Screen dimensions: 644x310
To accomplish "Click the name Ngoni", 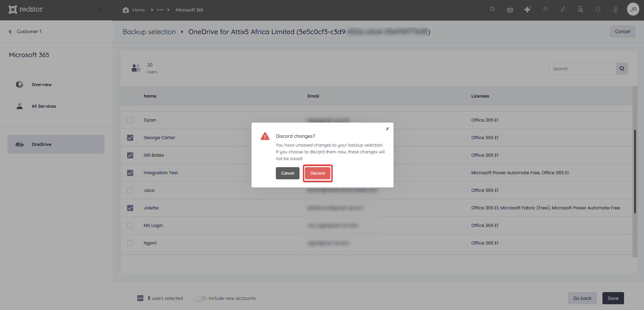I will click(150, 243).
